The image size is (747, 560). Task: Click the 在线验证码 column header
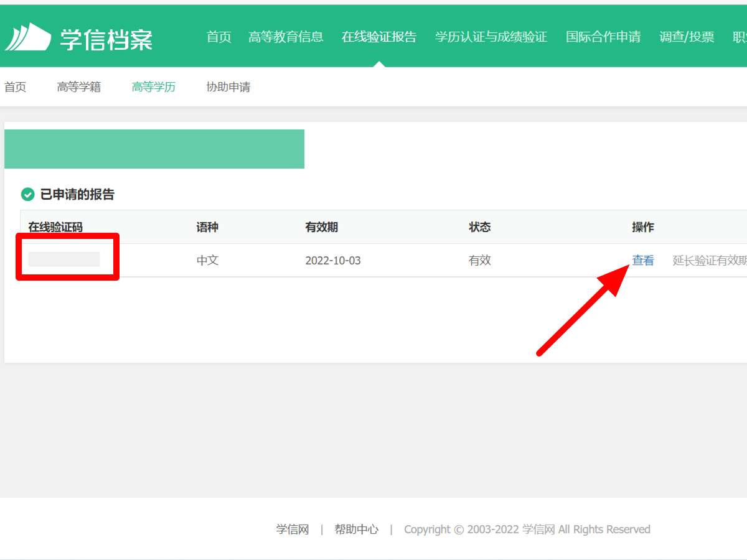click(55, 227)
